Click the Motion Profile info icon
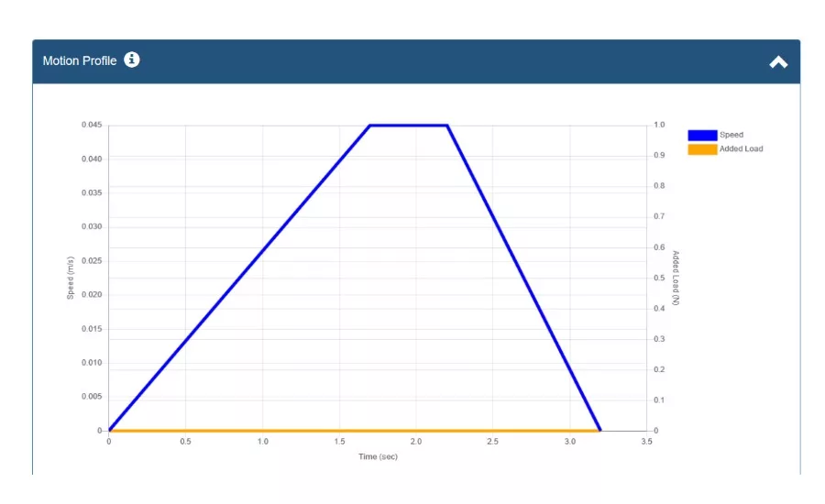 pos(131,60)
